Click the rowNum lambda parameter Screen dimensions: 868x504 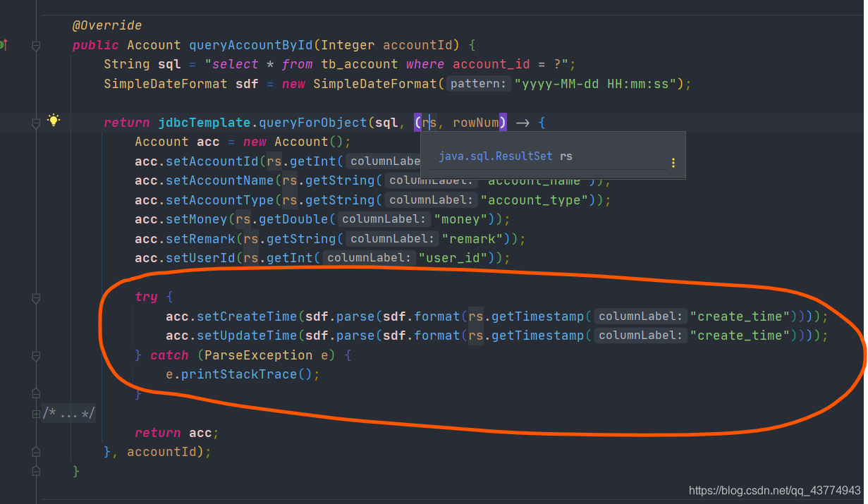coord(476,123)
